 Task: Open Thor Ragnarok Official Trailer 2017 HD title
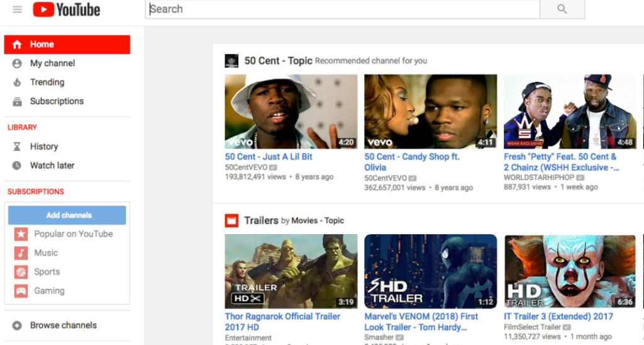(282, 322)
